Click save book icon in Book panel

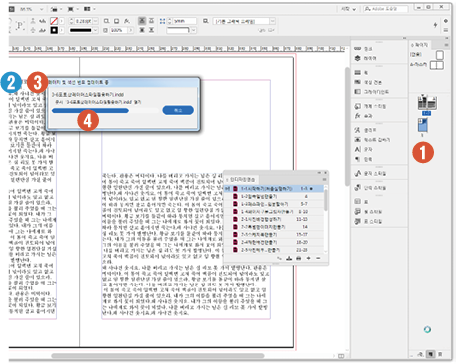289,258
